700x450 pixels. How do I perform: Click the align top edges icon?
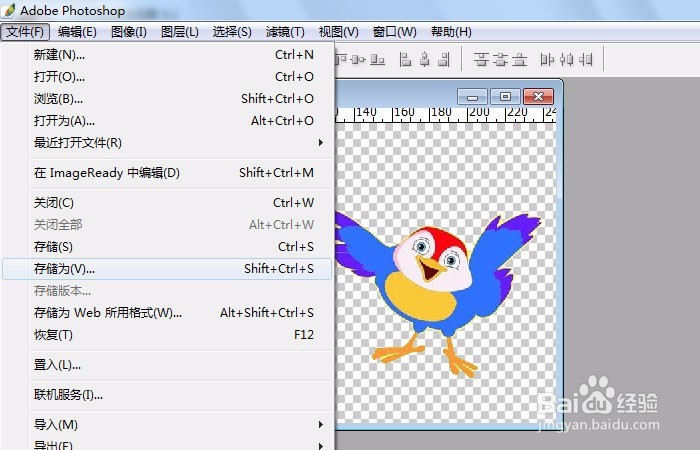pyautogui.click(x=341, y=59)
